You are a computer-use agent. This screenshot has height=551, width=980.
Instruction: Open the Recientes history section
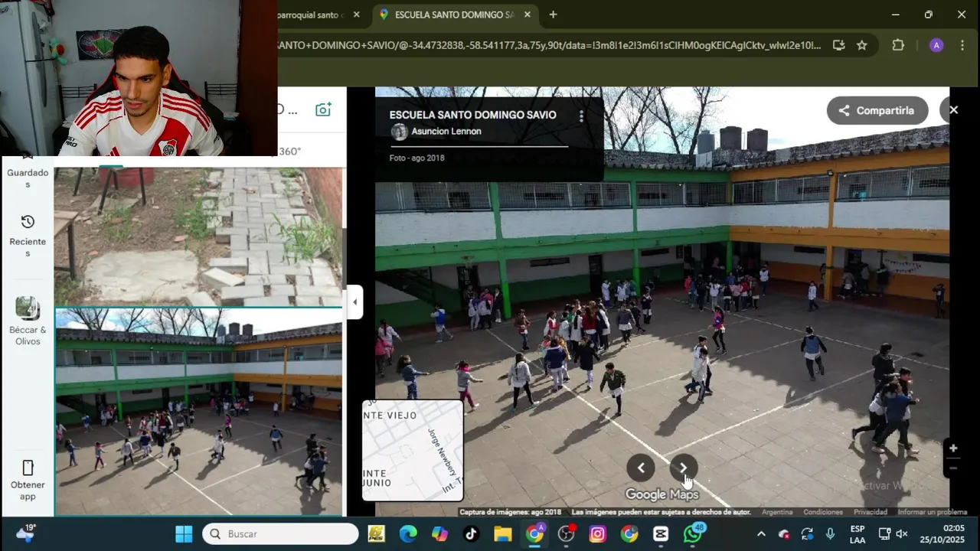pos(28,235)
